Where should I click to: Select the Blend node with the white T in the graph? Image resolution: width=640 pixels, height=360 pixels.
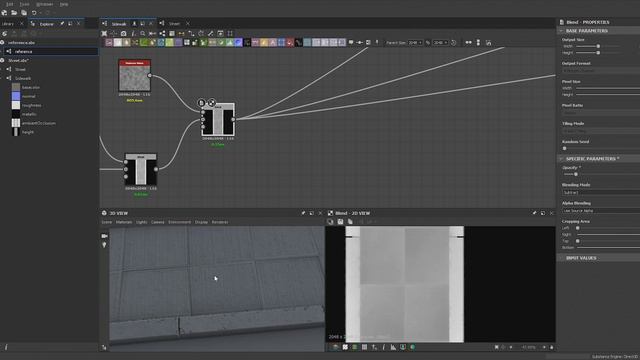tap(141, 169)
